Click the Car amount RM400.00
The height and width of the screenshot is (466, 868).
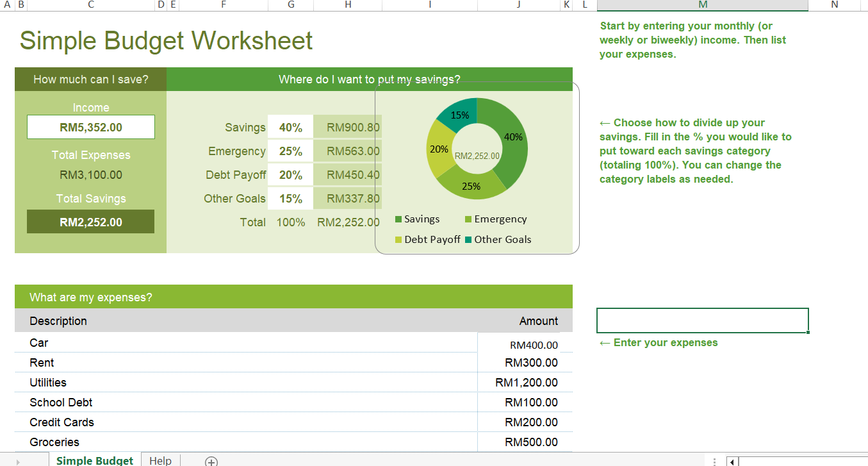(x=534, y=345)
